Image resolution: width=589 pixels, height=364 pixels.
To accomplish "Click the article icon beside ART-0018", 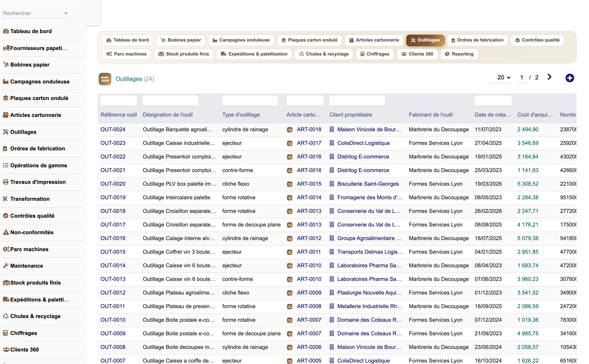I will (x=290, y=130).
